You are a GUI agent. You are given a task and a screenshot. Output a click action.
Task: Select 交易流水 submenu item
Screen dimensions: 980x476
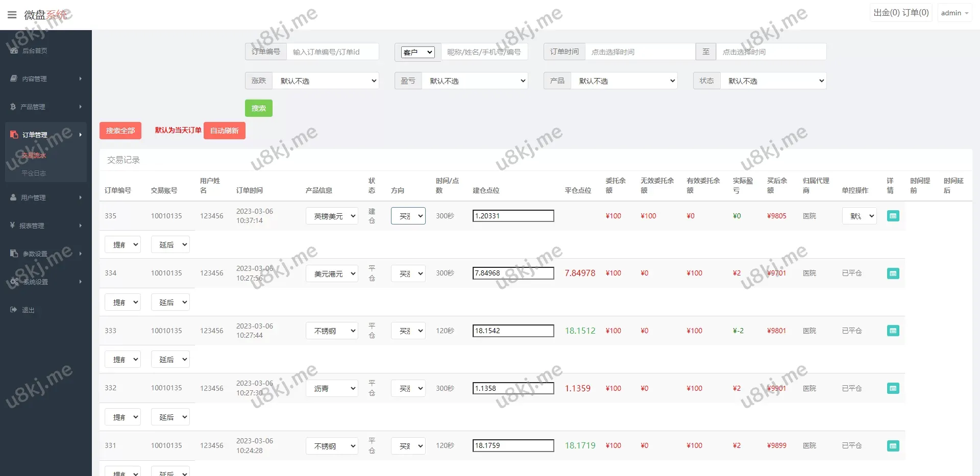(34, 156)
